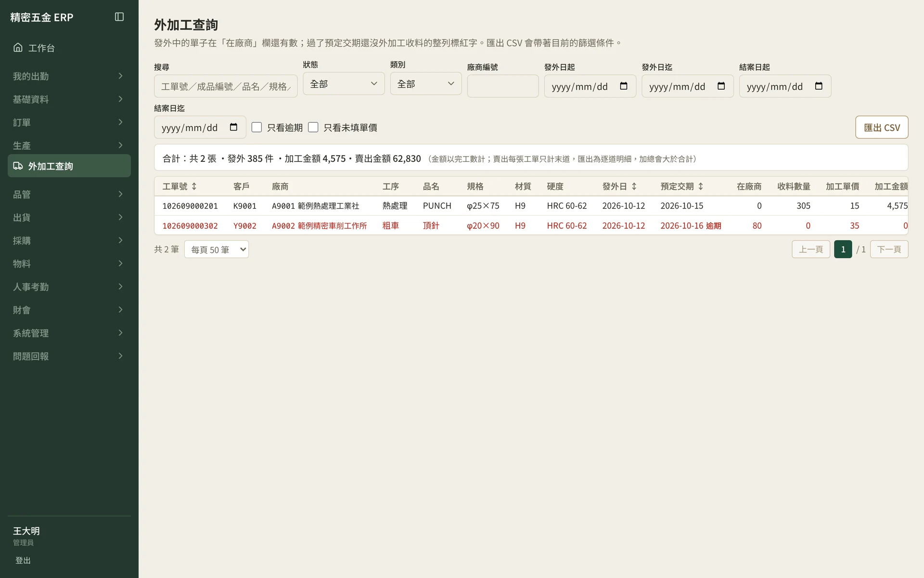
Task: Select overdue work order 102609000302
Action: click(x=190, y=225)
